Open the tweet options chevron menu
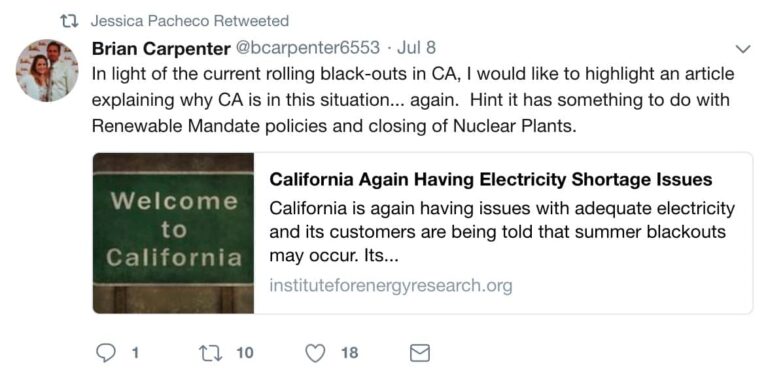Image resolution: width=768 pixels, height=375 pixels. (x=743, y=49)
